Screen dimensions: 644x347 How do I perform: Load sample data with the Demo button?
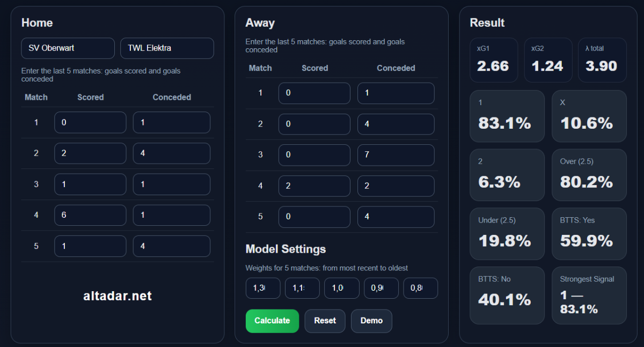[x=371, y=321]
